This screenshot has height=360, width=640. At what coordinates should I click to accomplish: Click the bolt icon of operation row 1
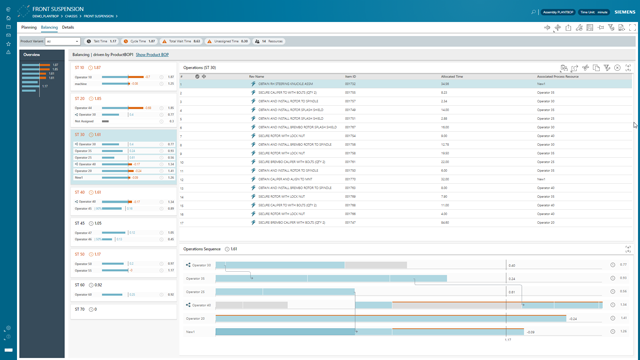(253, 84)
